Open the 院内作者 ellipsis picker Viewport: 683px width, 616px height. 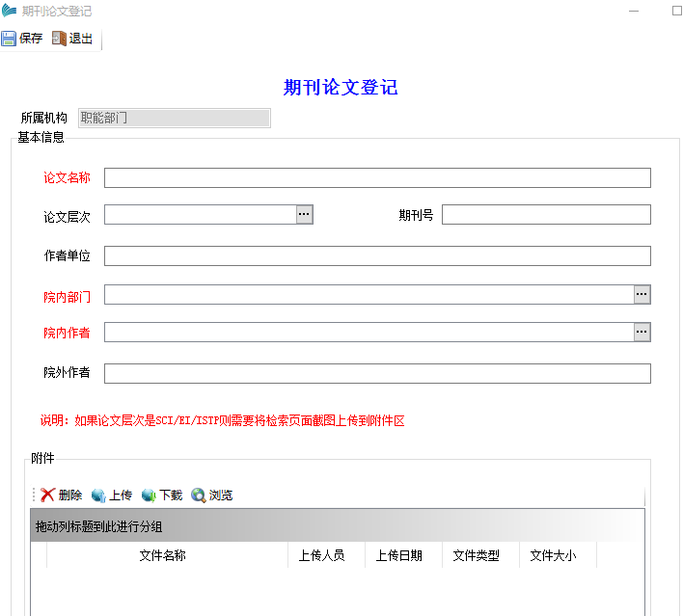(642, 333)
